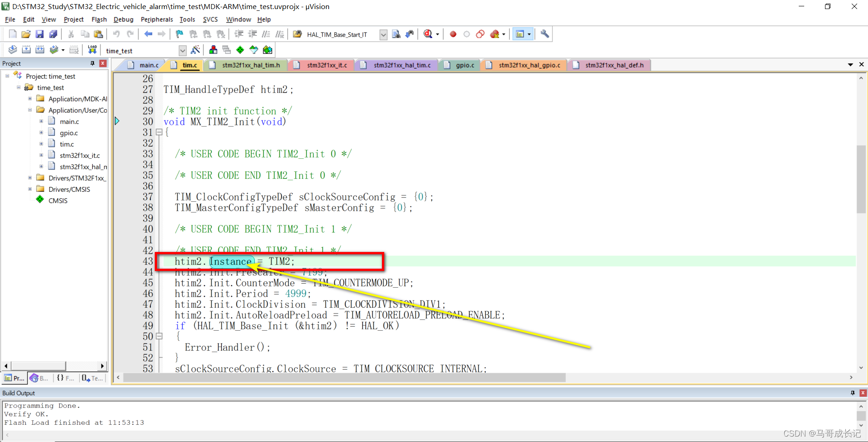The image size is (868, 442).
Task: Select the CMSIS component item
Action: point(58,200)
